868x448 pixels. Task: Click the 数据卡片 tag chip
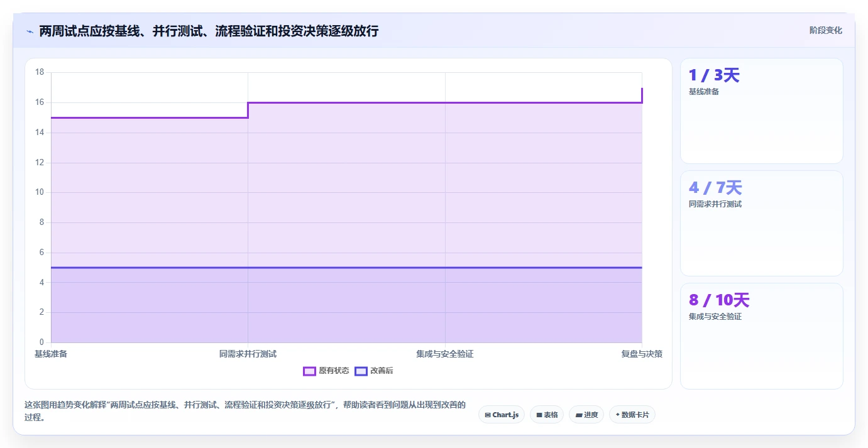pos(632,415)
